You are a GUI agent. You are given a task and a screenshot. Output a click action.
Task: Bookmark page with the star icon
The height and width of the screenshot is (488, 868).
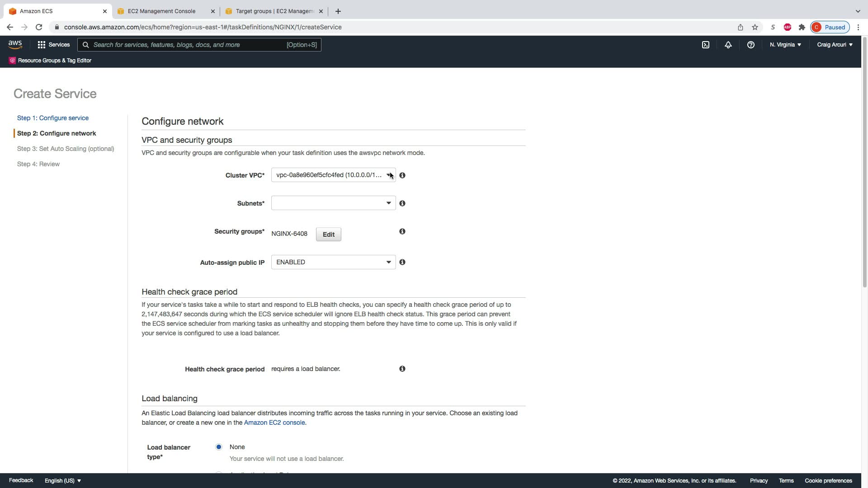pyautogui.click(x=755, y=27)
